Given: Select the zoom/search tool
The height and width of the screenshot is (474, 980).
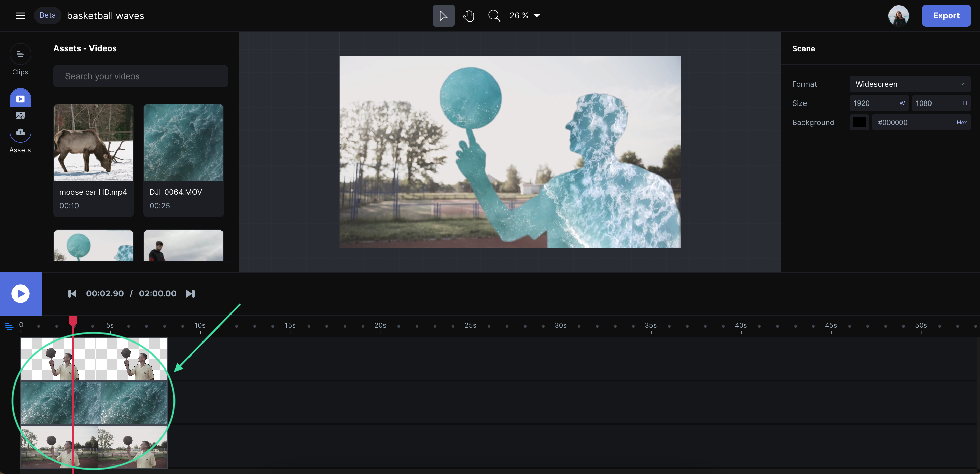Looking at the screenshot, I should coord(494,16).
